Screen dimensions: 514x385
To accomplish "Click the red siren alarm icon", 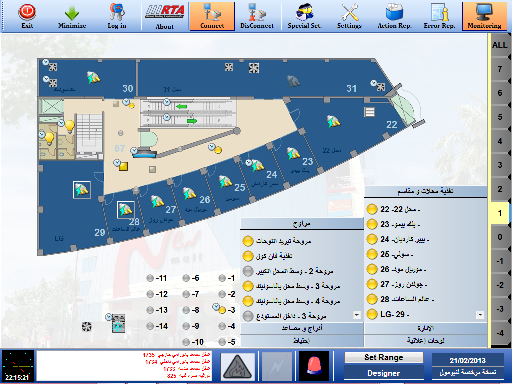I will tap(314, 365).
